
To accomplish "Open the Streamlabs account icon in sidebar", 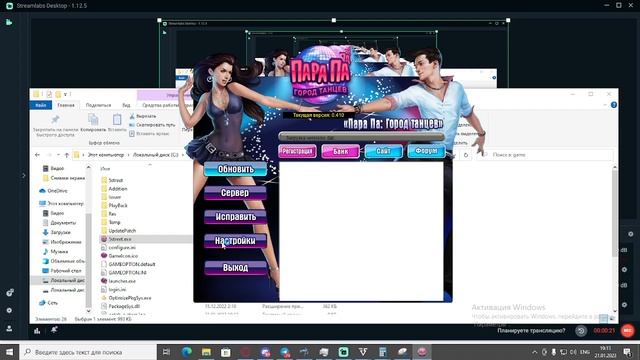I will pyautogui.click(x=9, y=328).
